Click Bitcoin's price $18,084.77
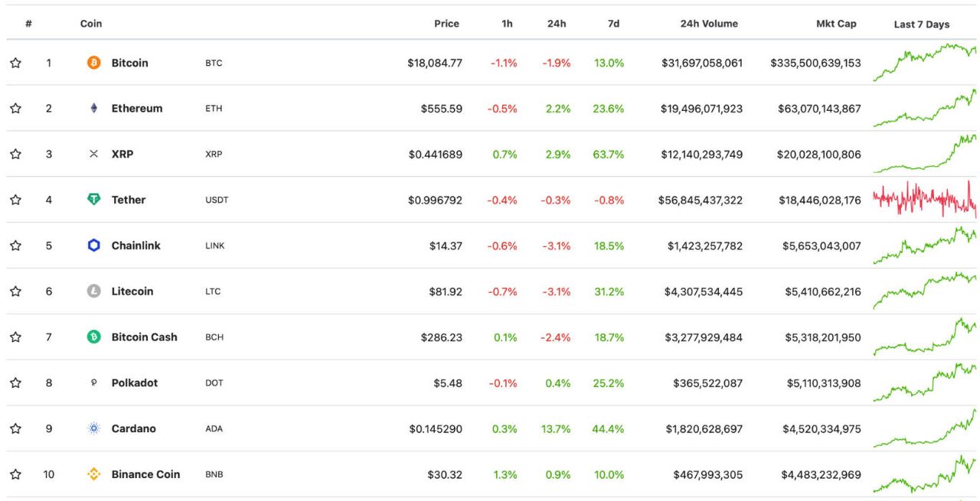 coord(435,63)
